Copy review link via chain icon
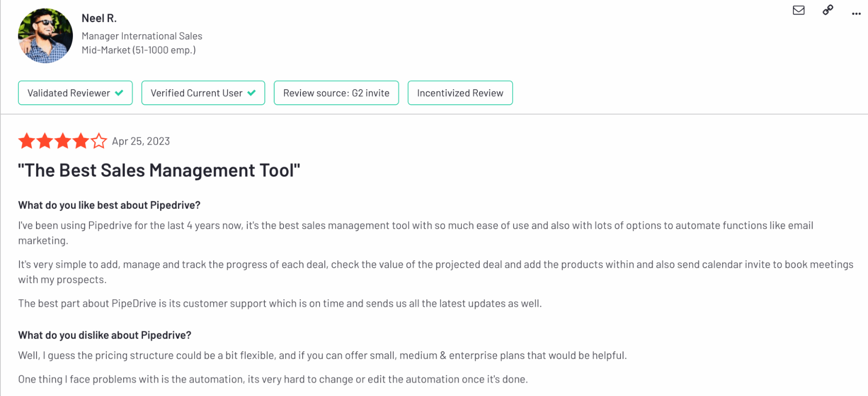Image resolution: width=868 pixels, height=396 pixels. (x=828, y=10)
